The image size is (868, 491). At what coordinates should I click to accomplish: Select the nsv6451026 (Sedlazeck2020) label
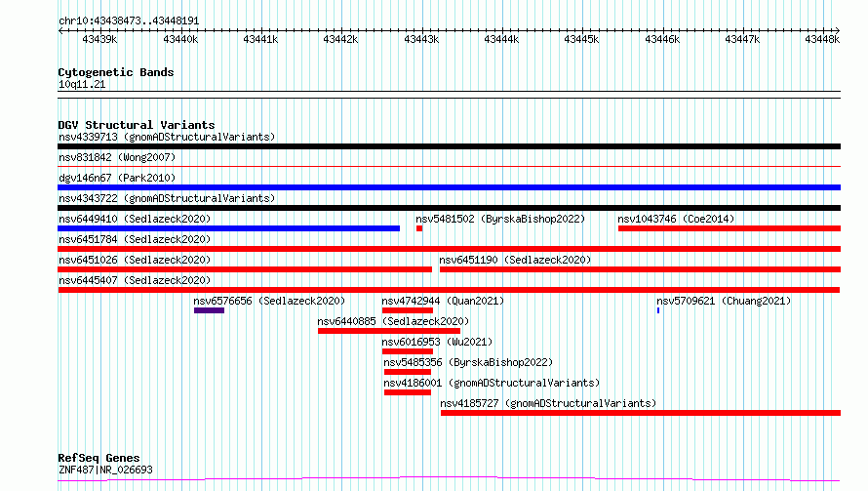point(135,260)
